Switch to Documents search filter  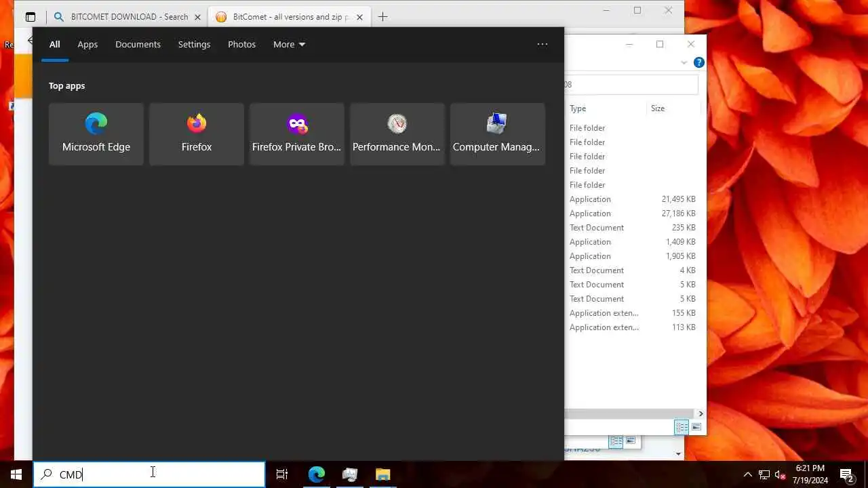point(138,44)
